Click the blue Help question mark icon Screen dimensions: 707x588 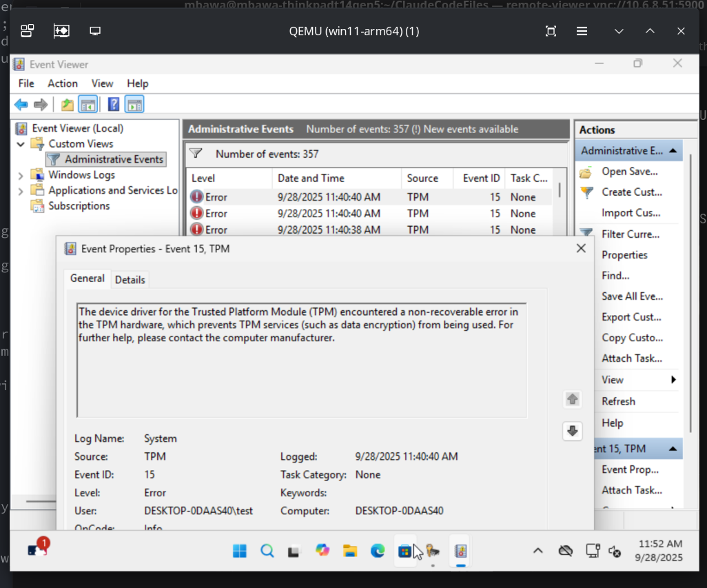point(114,105)
